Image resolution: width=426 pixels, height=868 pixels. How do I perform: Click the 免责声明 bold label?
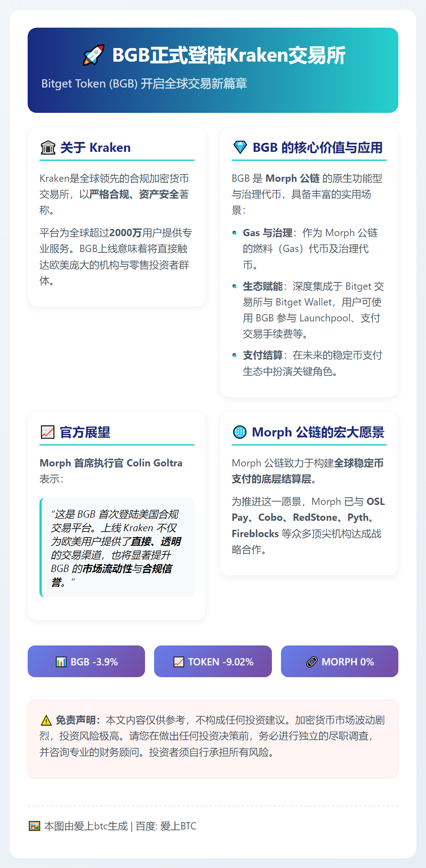[78, 720]
